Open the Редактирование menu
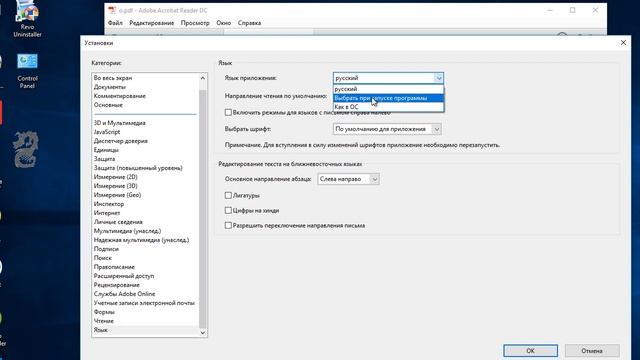 [151, 23]
